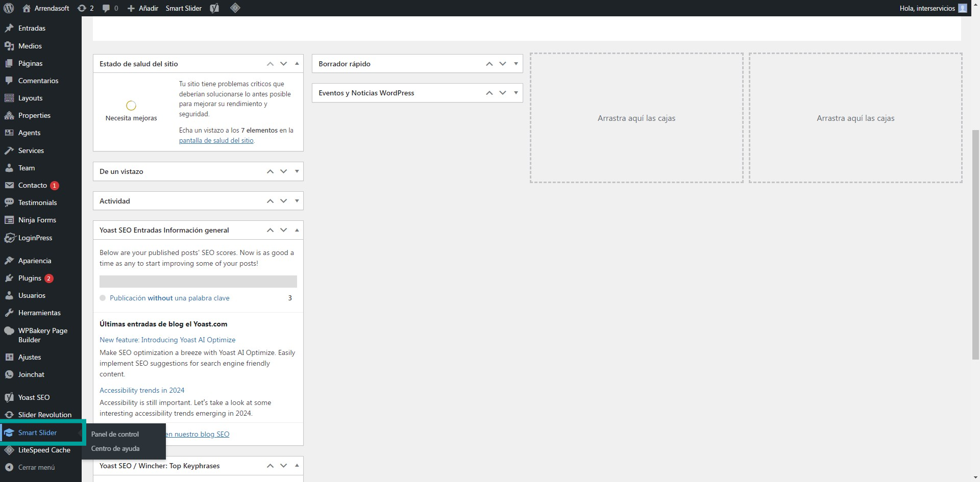
Task: Click the Comentarios speech bubble icon
Action: [x=9, y=81]
